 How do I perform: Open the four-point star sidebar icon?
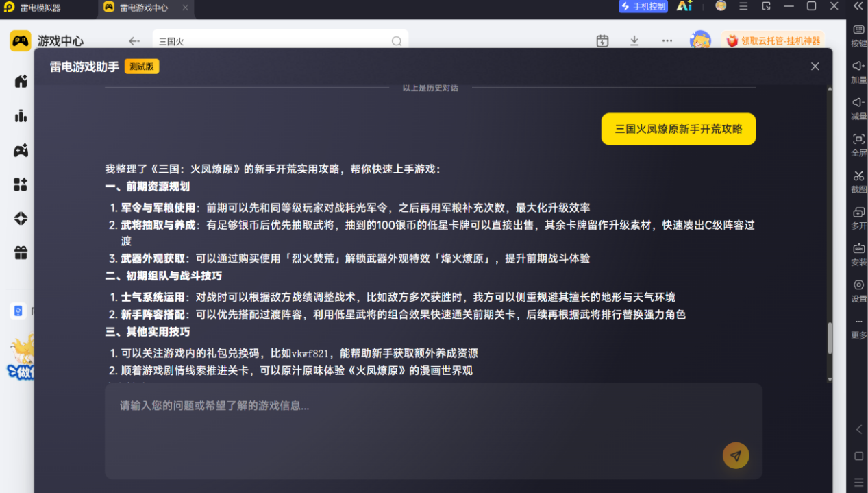coord(21,219)
